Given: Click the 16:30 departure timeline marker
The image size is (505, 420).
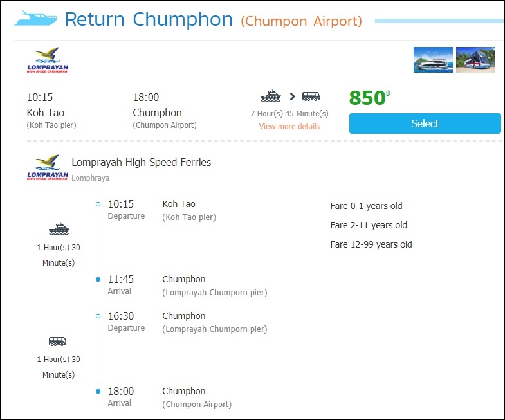Looking at the screenshot, I should pyautogui.click(x=98, y=316).
